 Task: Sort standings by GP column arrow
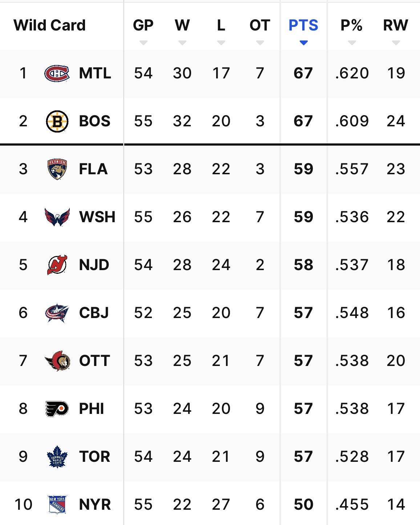144,43
